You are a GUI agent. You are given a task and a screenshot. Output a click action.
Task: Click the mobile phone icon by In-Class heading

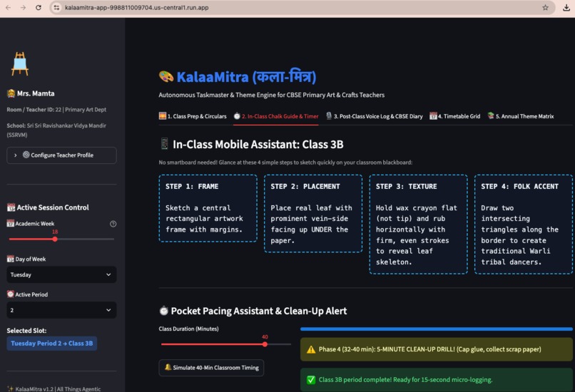(x=164, y=144)
